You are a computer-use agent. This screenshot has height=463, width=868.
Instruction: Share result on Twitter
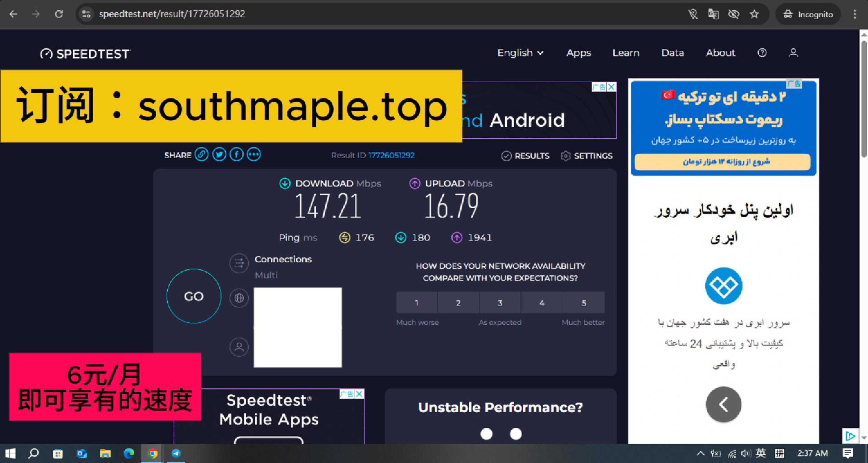click(x=219, y=155)
